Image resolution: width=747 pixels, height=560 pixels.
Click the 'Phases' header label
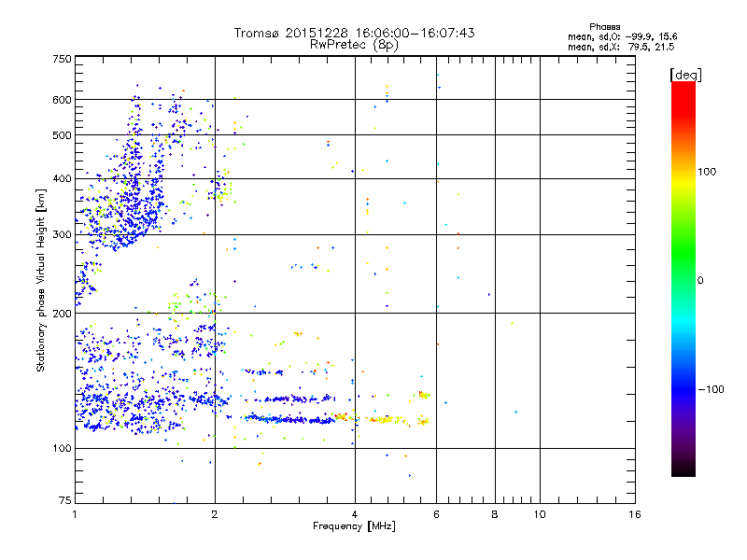604,27
